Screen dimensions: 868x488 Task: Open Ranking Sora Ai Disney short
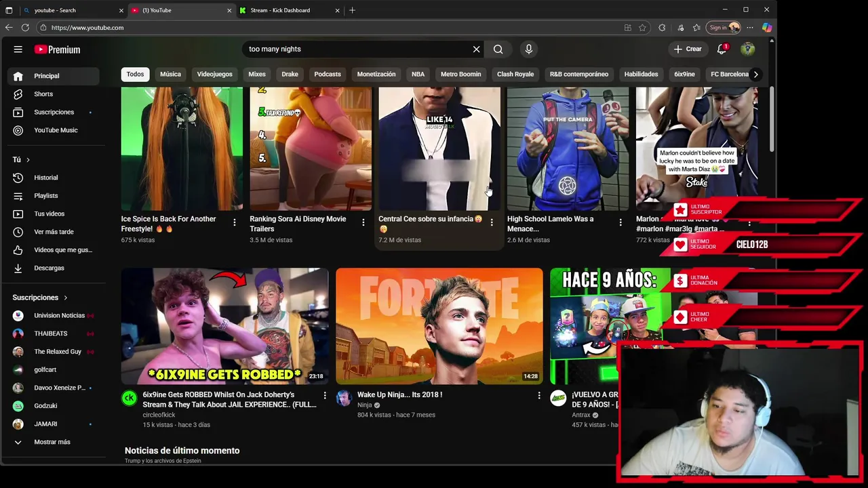[311, 148]
